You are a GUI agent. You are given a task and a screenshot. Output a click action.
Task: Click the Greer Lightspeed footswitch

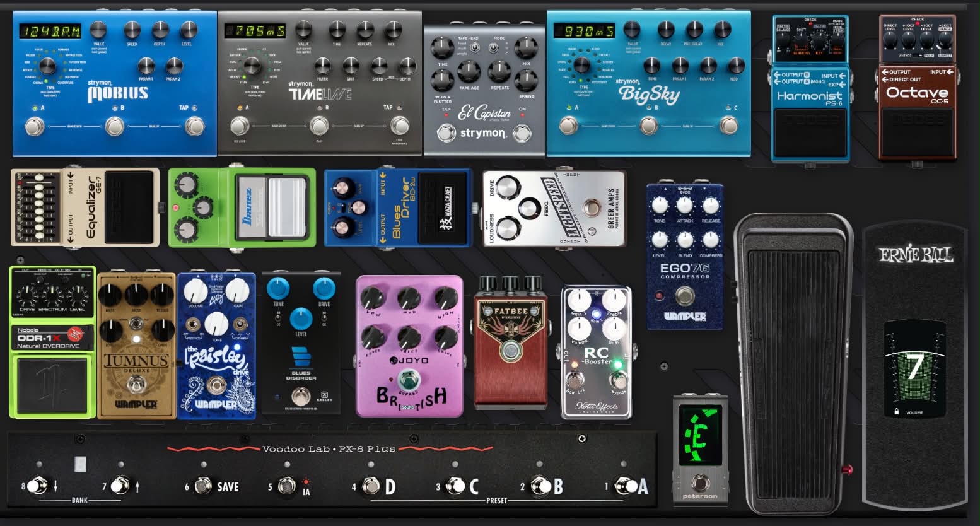592,207
